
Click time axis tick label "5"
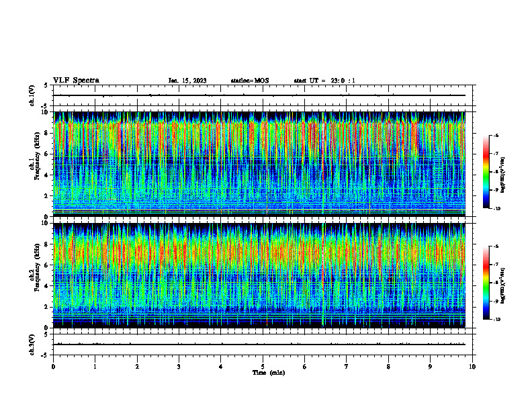tap(263, 367)
